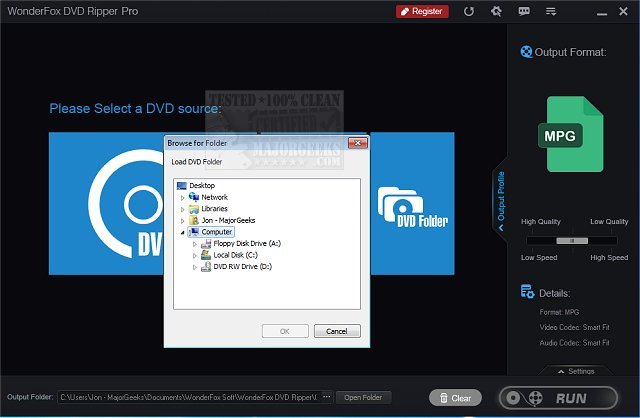Screen dimensions: 640x418
Task: Expand the Jon - MajorGeeks node arrow
Action: (182, 221)
